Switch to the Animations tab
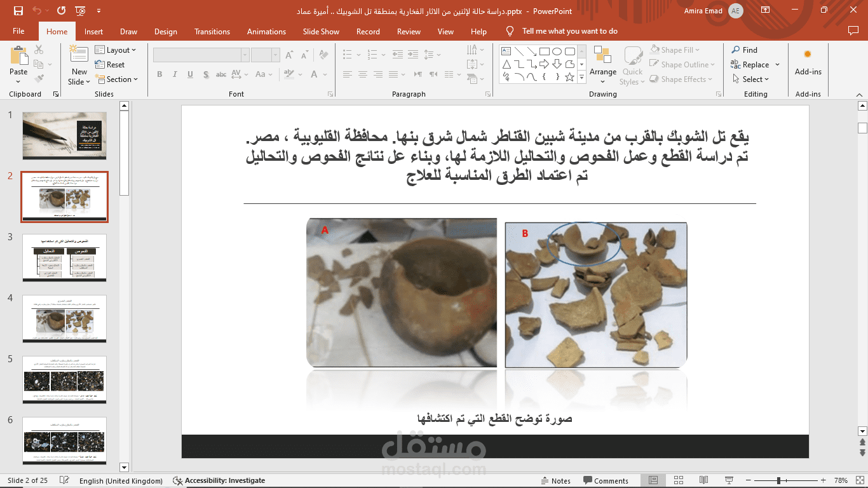 tap(266, 31)
